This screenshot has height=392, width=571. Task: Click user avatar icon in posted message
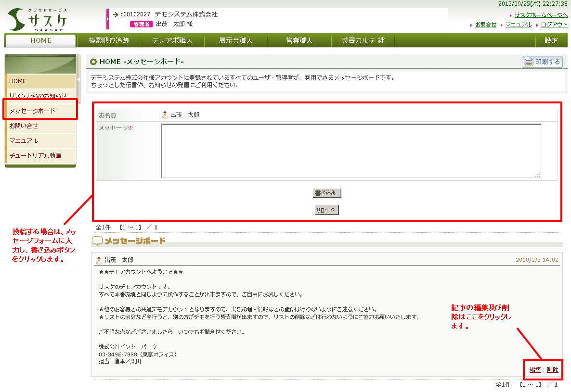click(99, 260)
